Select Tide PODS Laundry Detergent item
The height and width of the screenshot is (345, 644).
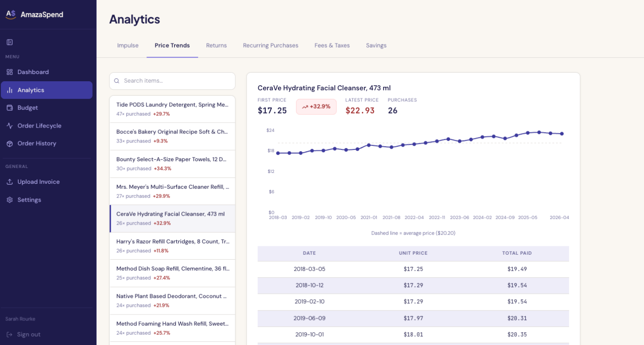172,109
